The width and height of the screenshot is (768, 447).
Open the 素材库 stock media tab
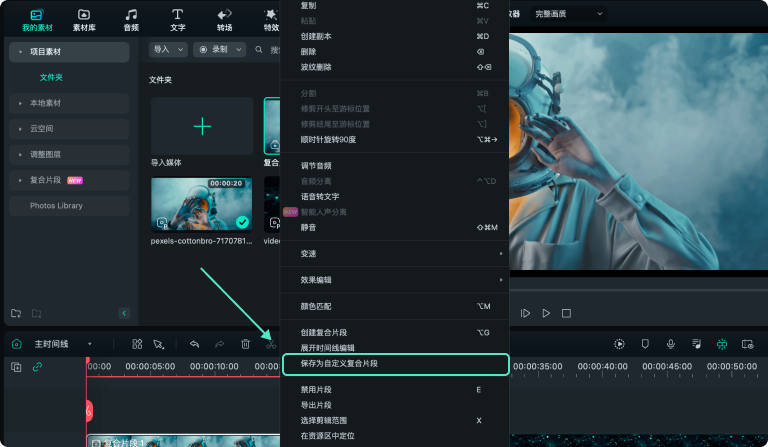[84, 20]
